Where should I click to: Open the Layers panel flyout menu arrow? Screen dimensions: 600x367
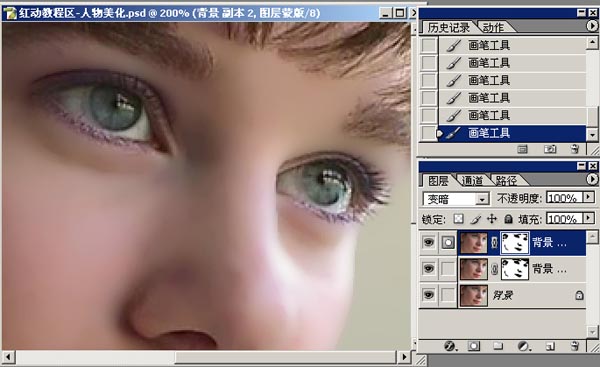click(x=592, y=179)
